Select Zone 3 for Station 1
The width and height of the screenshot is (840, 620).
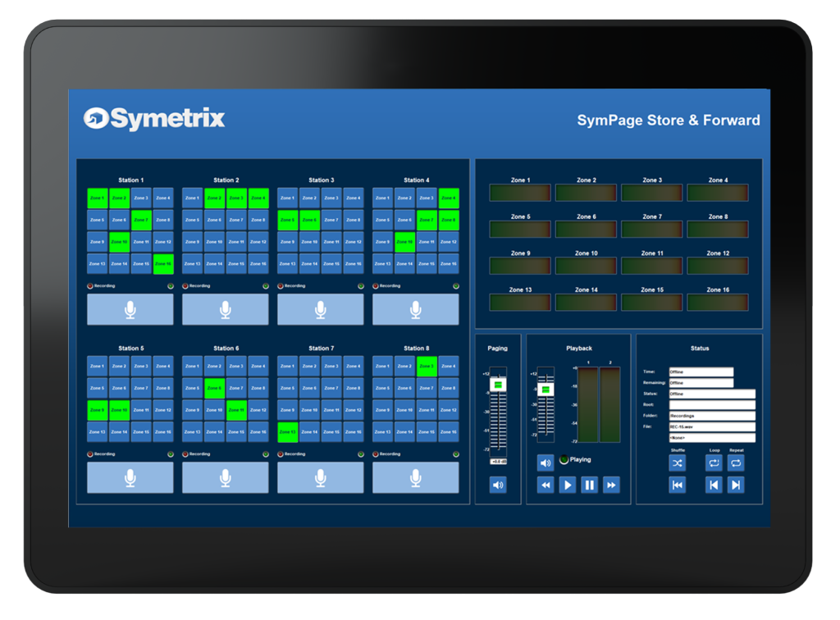[141, 198]
